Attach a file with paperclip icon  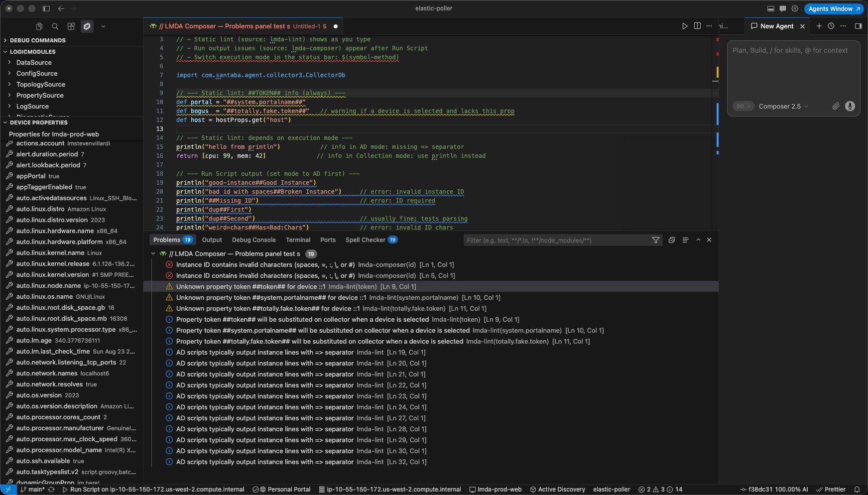836,106
